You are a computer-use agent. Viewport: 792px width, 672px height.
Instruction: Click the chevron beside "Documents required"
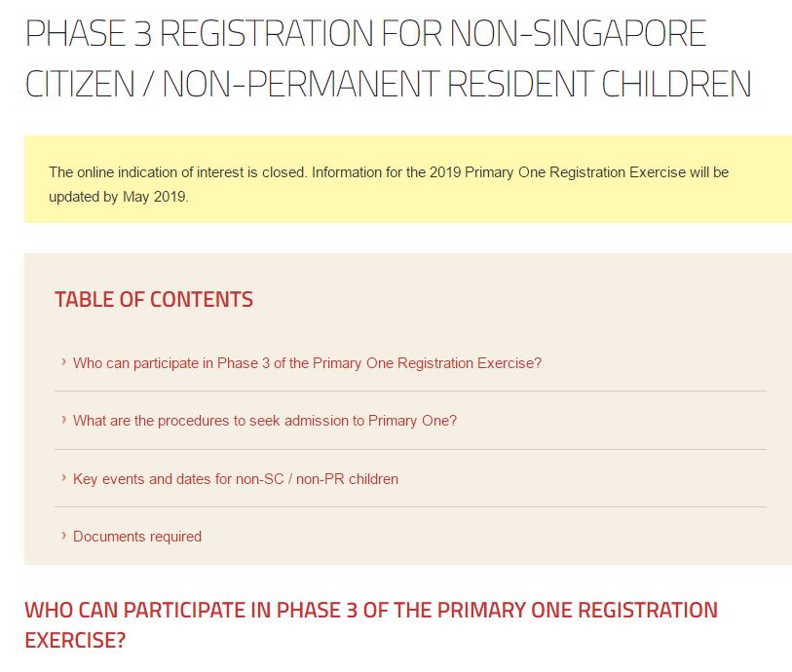coord(63,536)
